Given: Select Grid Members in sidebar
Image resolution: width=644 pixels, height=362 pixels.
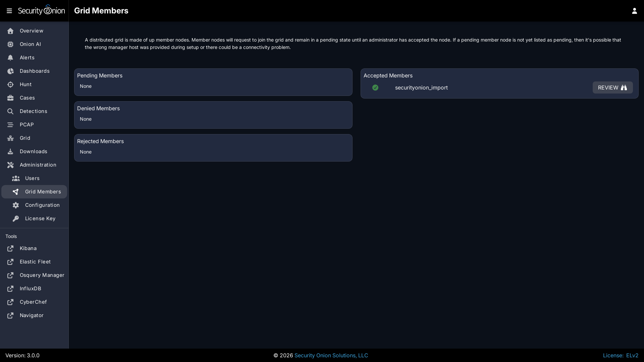Looking at the screenshot, I should (43, 192).
